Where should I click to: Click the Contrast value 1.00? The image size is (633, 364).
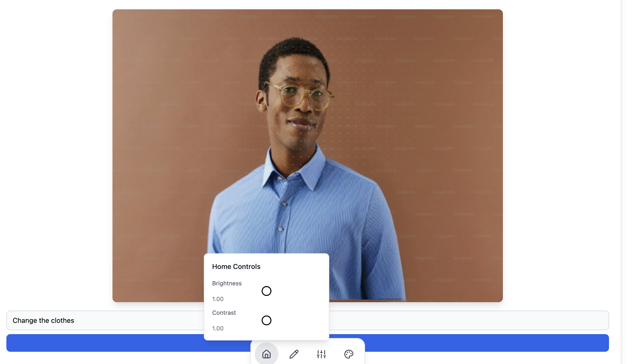click(x=218, y=328)
